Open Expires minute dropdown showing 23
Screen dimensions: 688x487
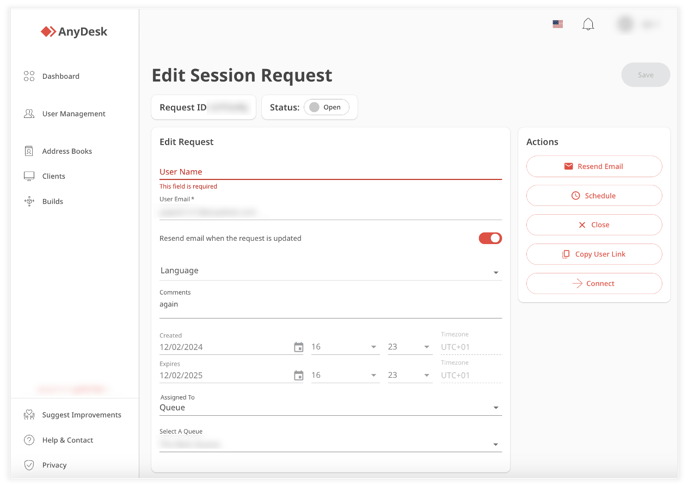[409, 376]
